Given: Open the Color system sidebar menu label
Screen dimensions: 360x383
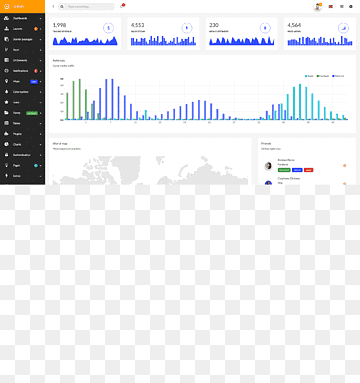Looking at the screenshot, I should (x=21, y=92).
